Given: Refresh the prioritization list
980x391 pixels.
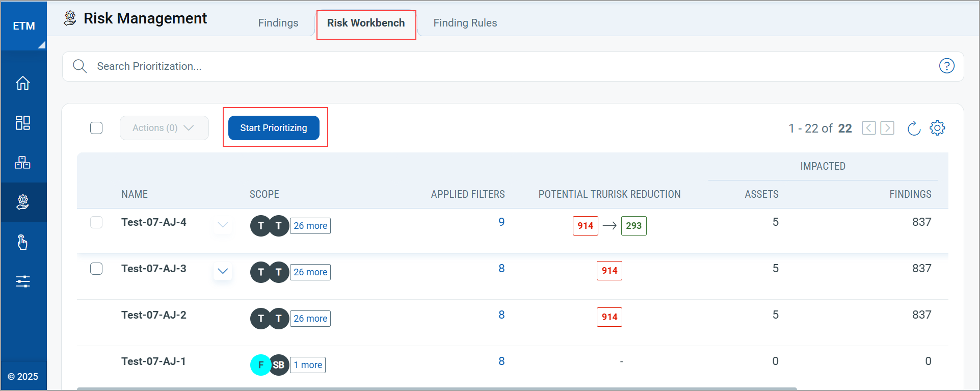Looking at the screenshot, I should (x=914, y=128).
